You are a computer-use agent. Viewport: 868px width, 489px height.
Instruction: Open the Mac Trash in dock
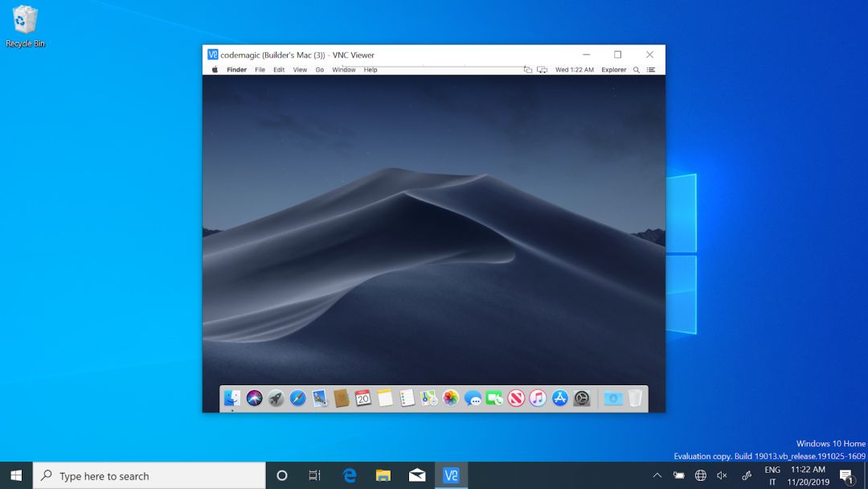click(x=635, y=398)
